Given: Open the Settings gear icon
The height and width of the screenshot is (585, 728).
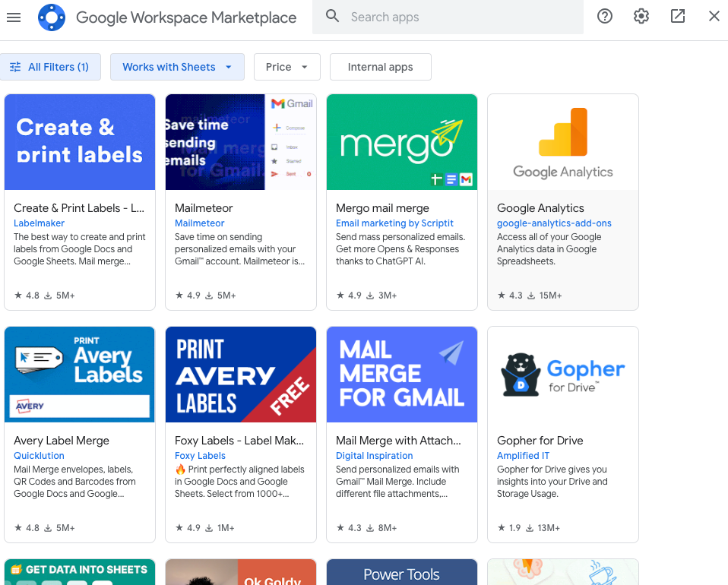Looking at the screenshot, I should point(641,16).
